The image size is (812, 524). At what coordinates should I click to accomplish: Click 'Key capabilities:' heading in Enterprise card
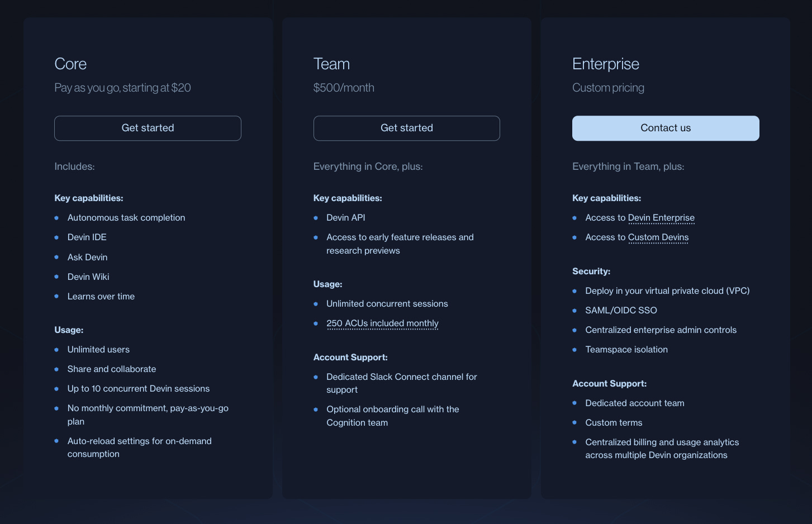click(606, 198)
